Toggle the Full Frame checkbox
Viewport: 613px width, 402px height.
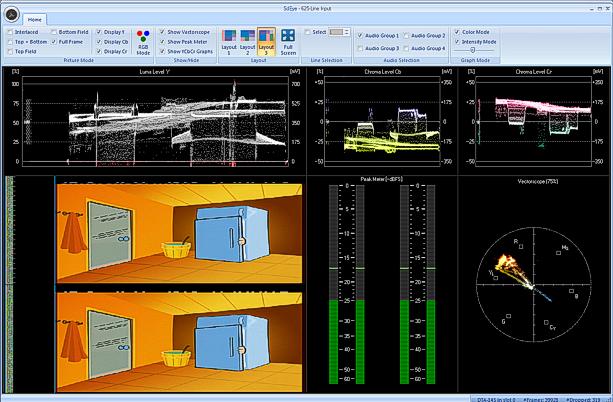click(53, 42)
